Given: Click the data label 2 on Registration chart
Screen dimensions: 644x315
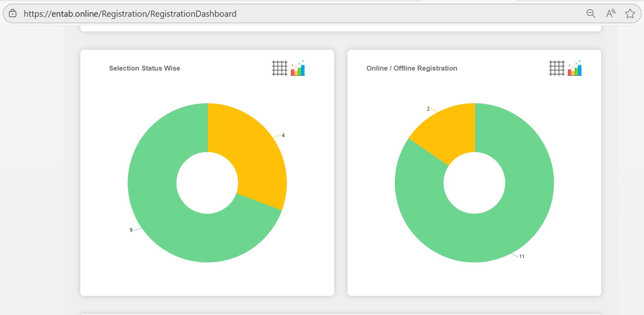Looking at the screenshot, I should tap(428, 109).
